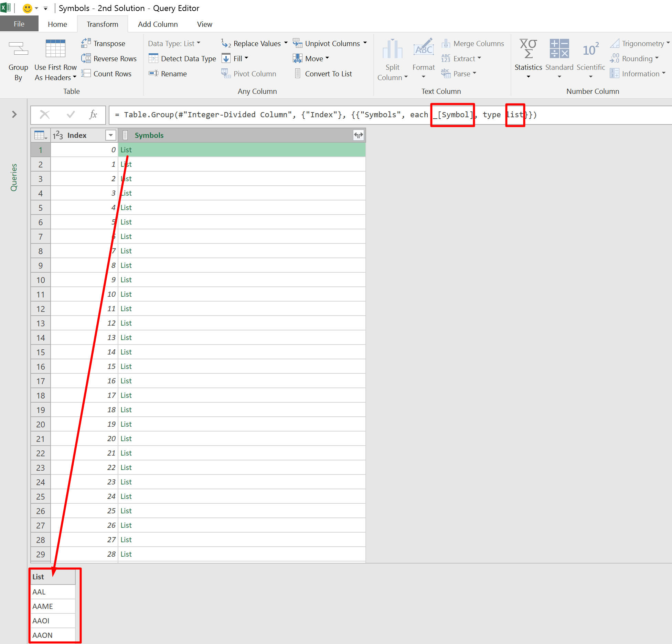672x644 pixels.
Task: Confirm the formula with checkmark
Action: [71, 114]
